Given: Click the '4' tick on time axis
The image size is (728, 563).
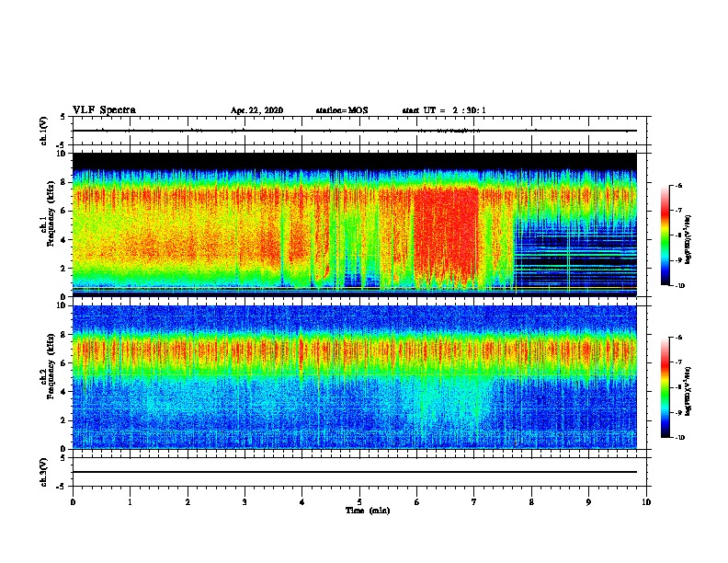Looking at the screenshot, I should pos(302,502).
